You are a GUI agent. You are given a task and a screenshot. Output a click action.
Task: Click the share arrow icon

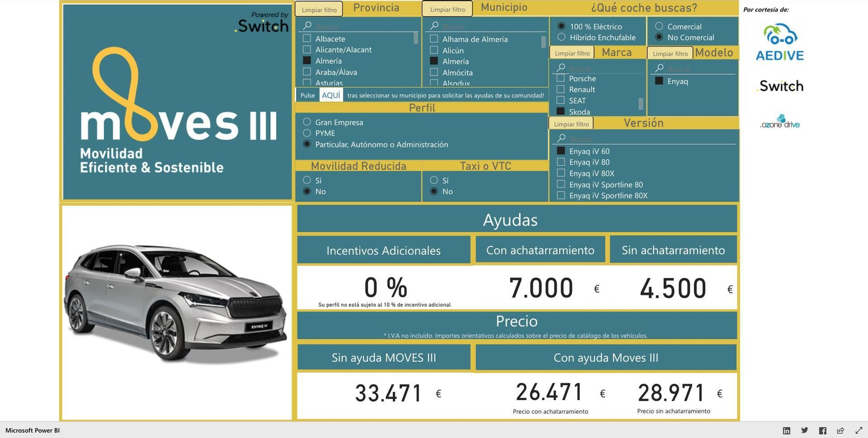840,430
